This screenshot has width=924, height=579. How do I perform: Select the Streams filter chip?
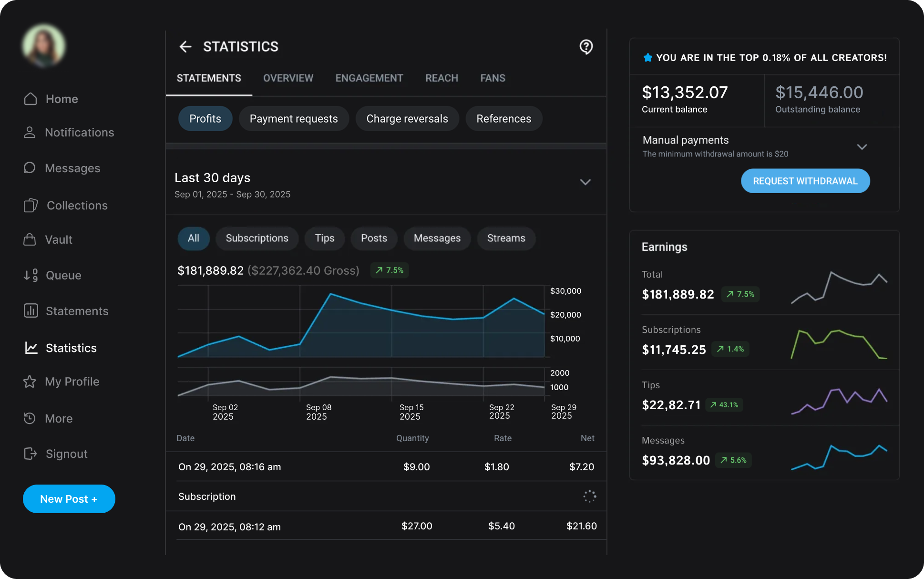click(506, 238)
